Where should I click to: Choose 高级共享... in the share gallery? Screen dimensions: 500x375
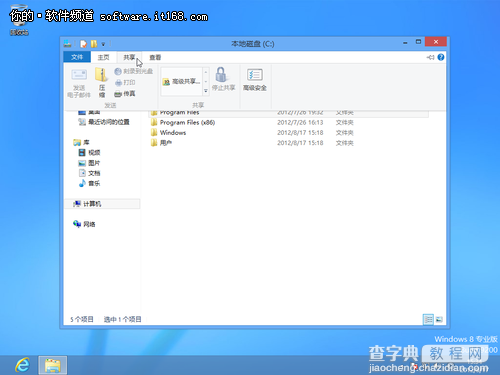click(x=182, y=82)
